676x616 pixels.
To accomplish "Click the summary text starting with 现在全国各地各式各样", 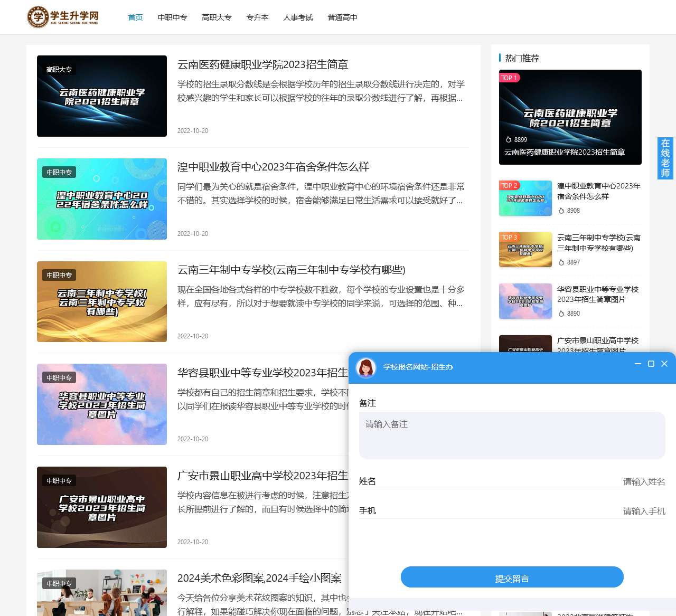I will pos(321,296).
